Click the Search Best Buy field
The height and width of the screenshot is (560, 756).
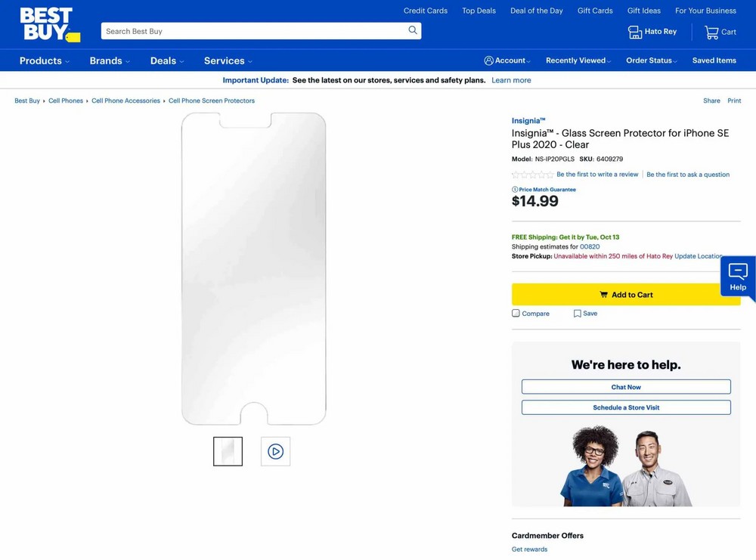click(x=253, y=31)
